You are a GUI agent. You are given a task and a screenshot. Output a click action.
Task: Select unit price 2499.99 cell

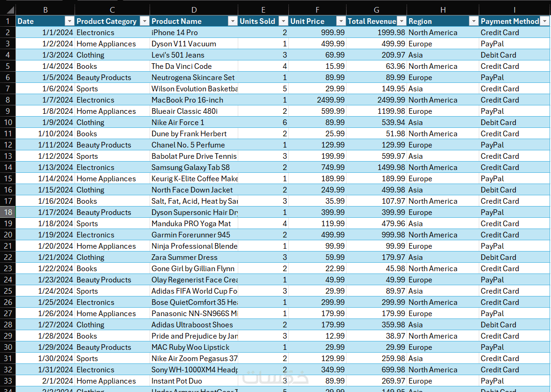coord(317,100)
